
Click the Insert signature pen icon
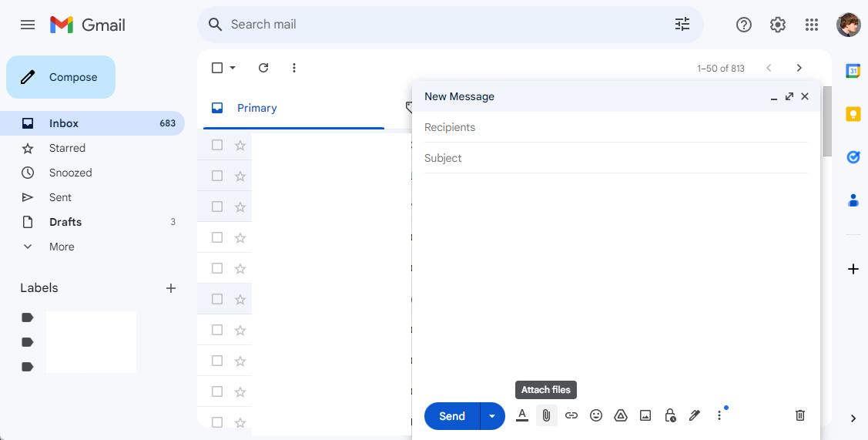click(x=695, y=415)
